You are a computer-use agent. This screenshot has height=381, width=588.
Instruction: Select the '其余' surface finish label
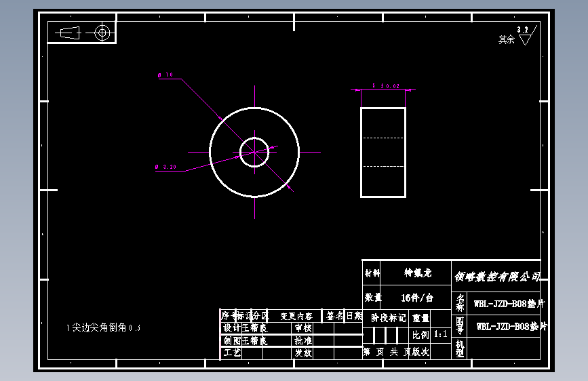(506, 39)
